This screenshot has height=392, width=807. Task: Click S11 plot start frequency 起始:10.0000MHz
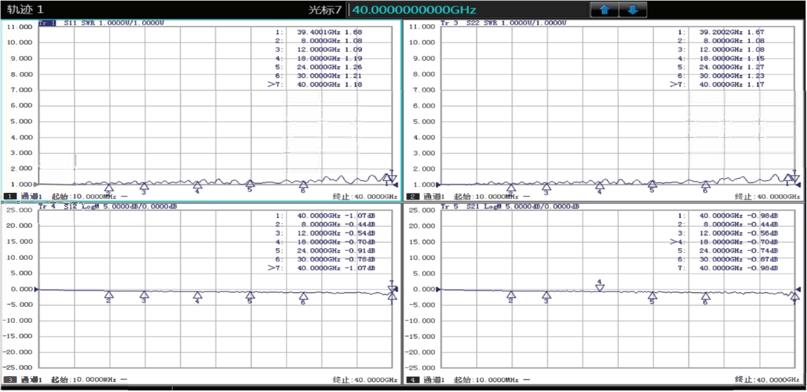85,197
